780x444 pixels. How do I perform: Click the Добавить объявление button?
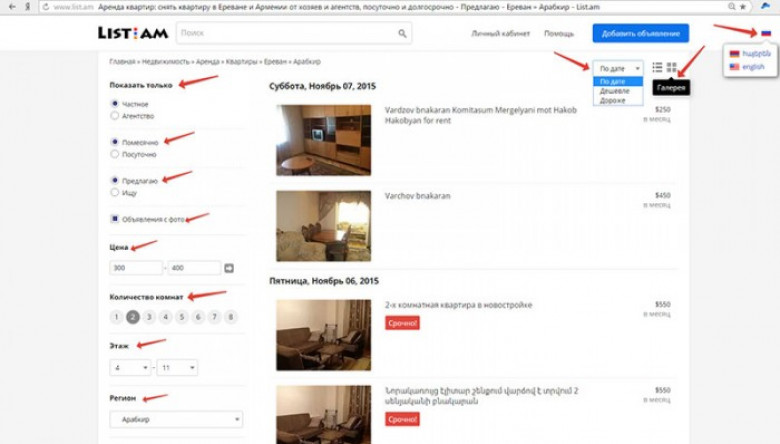pyautogui.click(x=640, y=34)
